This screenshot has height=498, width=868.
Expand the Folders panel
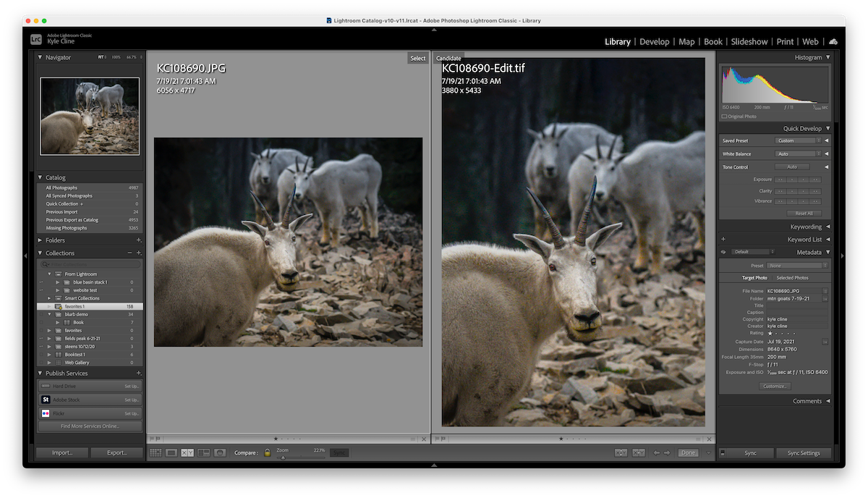40,240
